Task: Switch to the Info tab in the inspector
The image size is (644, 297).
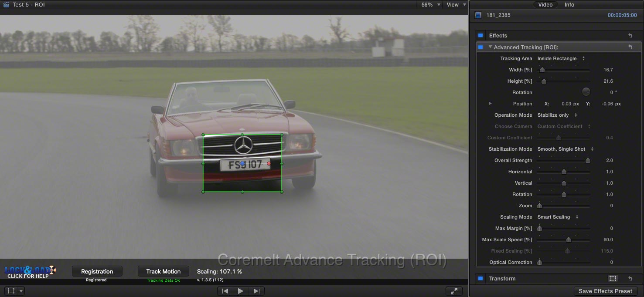Action: pos(569,5)
